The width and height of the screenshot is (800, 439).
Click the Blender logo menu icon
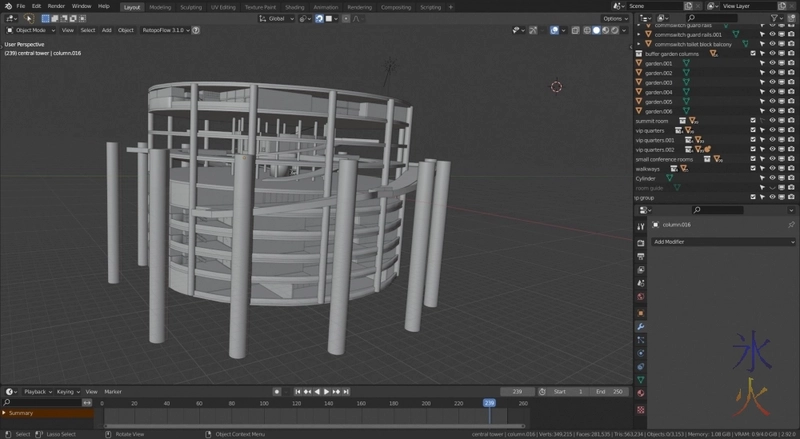point(8,6)
